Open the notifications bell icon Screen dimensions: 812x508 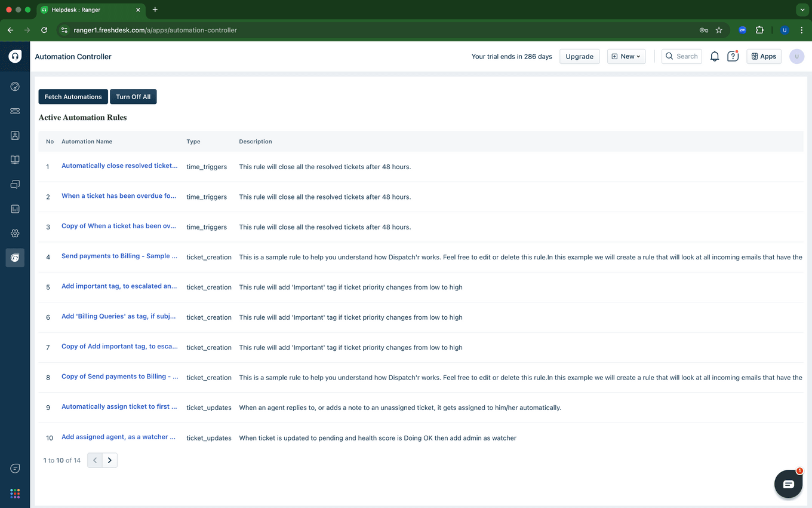pos(715,56)
